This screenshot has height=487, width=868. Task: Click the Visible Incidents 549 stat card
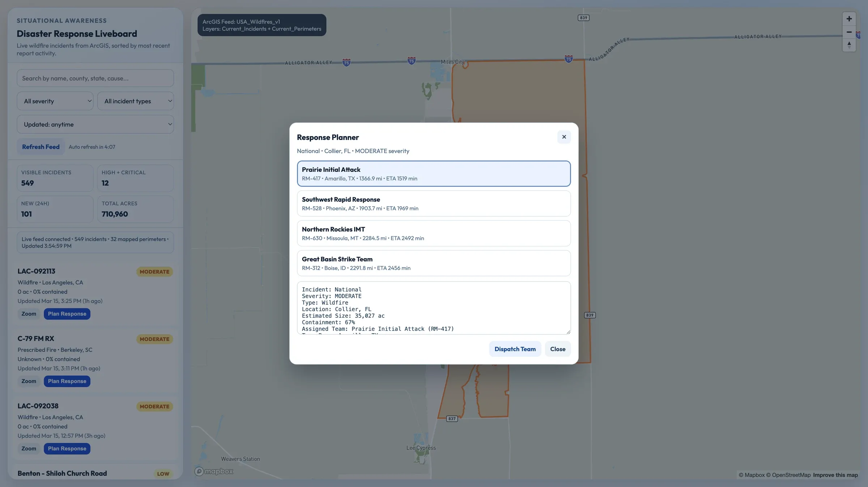55,178
